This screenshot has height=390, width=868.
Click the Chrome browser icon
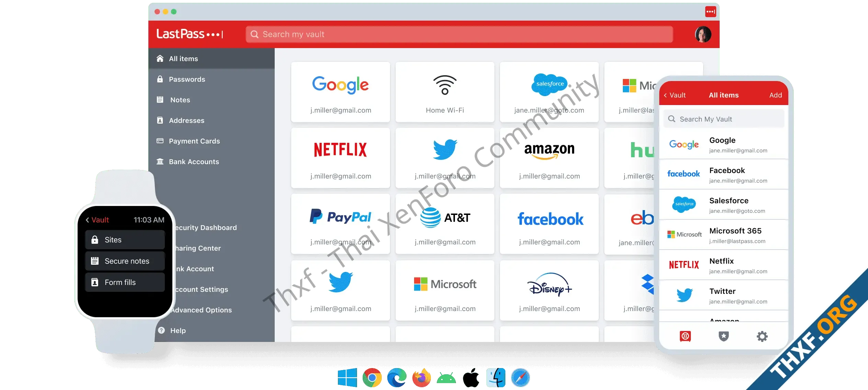(372, 378)
